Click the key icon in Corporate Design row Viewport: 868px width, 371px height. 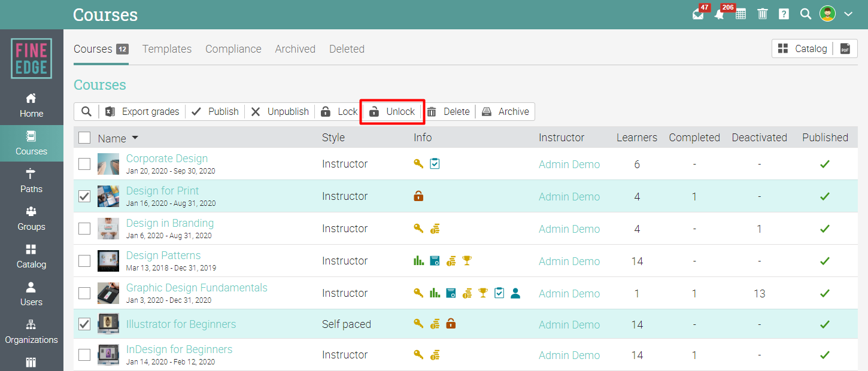(418, 163)
